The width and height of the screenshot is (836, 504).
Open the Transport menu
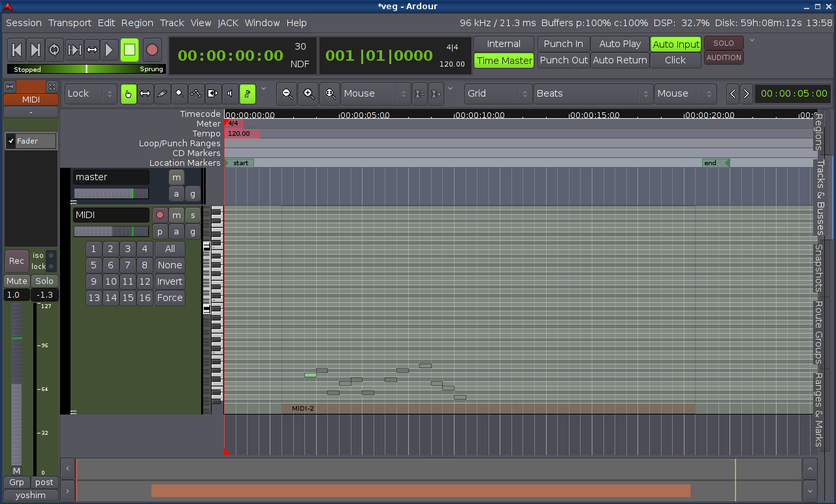click(70, 23)
